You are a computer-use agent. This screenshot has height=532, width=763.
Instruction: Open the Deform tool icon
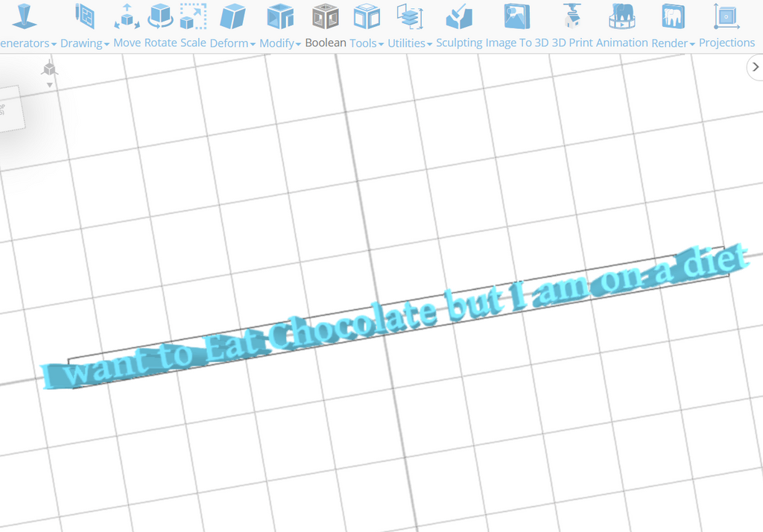pyautogui.click(x=232, y=16)
